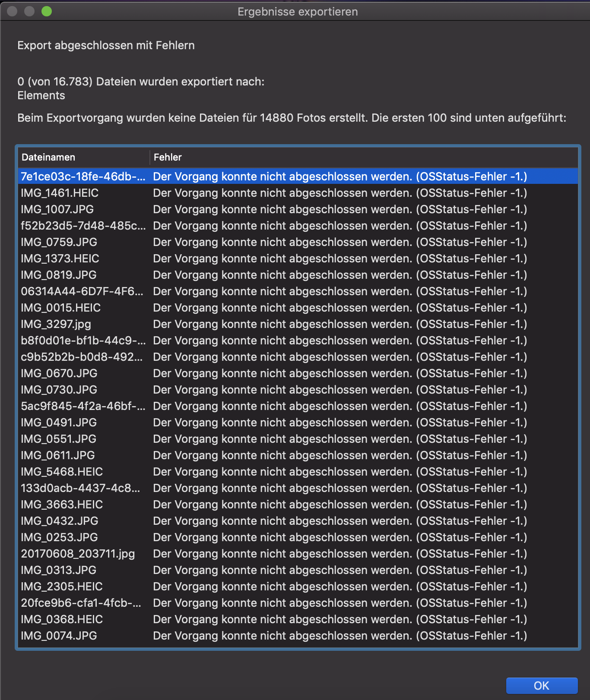This screenshot has width=590, height=700.
Task: Click the Fehler column header
Action: pos(168,157)
